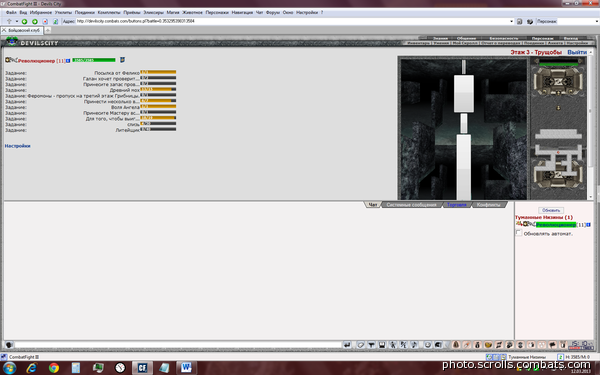Switch to the Чат tab
Image resolution: width=600 pixels, height=375 pixels.
coord(373,205)
